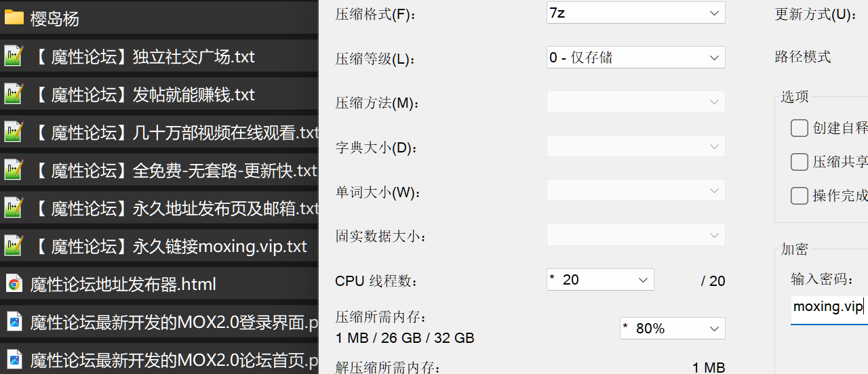Click the 全免费-无套路-更新快.txt file icon
This screenshot has width=868, height=374.
click(x=14, y=170)
